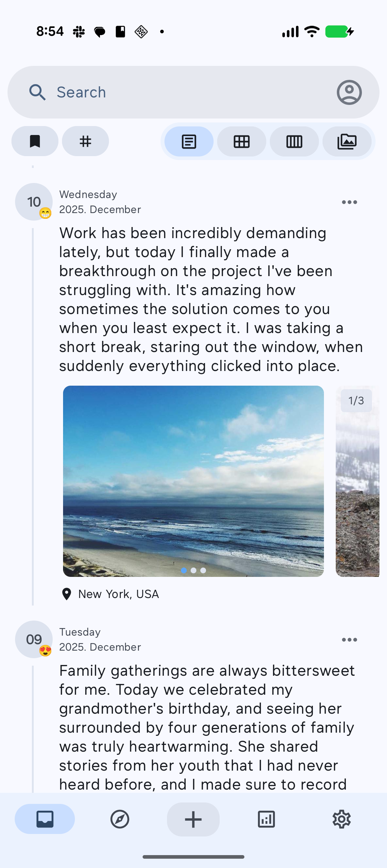Open the profile account icon
Image resolution: width=387 pixels, height=868 pixels.
[x=348, y=92]
